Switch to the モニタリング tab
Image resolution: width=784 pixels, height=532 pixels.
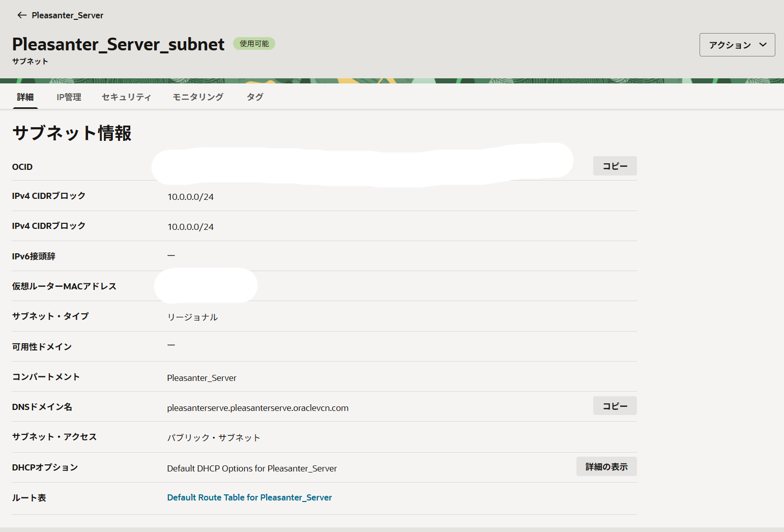[x=198, y=97]
